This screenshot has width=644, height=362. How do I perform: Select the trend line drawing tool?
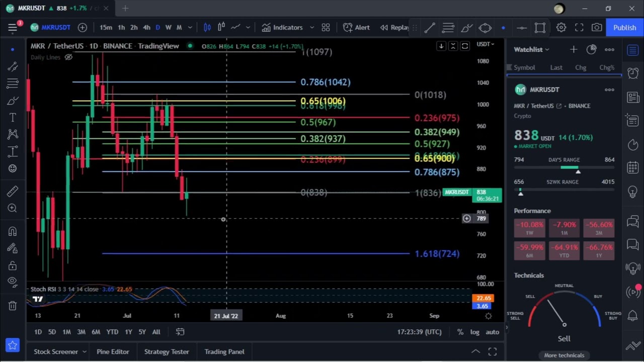pyautogui.click(x=13, y=66)
